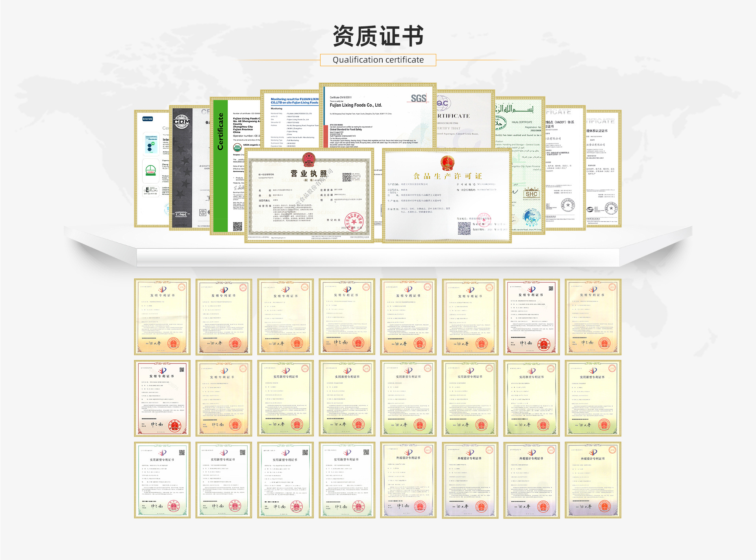Viewport: 756px width, 560px height.
Task: Open the third yellow 实用新型专利证书 in middle row
Action: [x=408, y=398]
